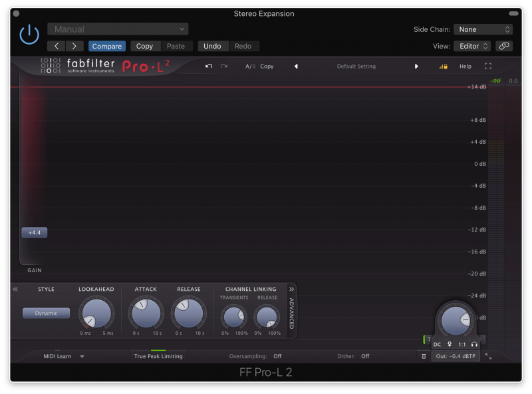The height and width of the screenshot is (394, 532).
Task: Toggle MIDI Learn
Action: coord(57,356)
